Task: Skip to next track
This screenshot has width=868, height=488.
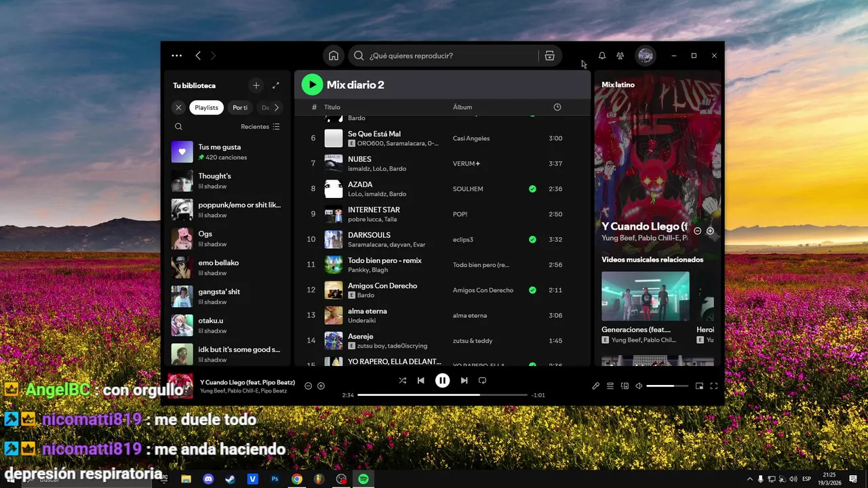Action: pos(464,380)
